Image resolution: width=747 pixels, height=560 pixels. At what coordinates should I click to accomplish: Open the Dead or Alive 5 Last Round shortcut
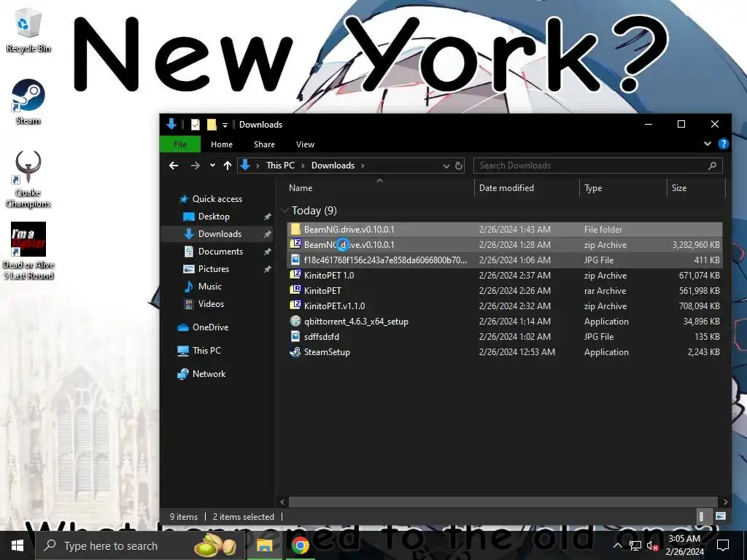point(28,251)
